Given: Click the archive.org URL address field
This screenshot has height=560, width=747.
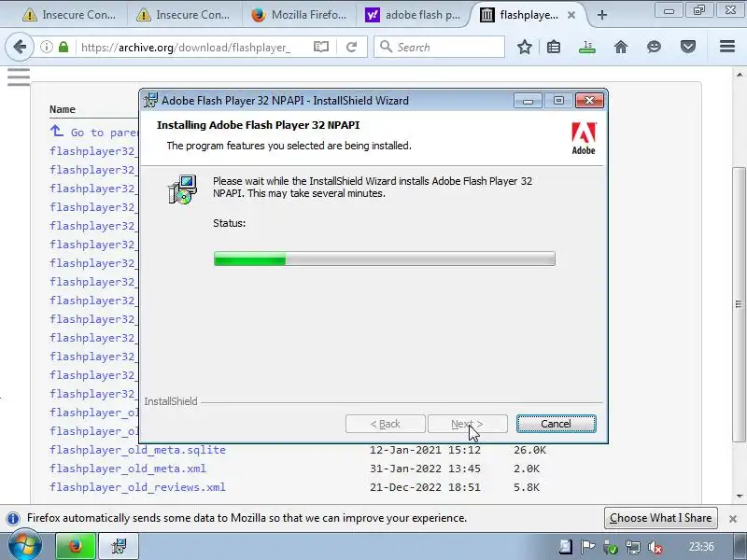Looking at the screenshot, I should (x=186, y=48).
